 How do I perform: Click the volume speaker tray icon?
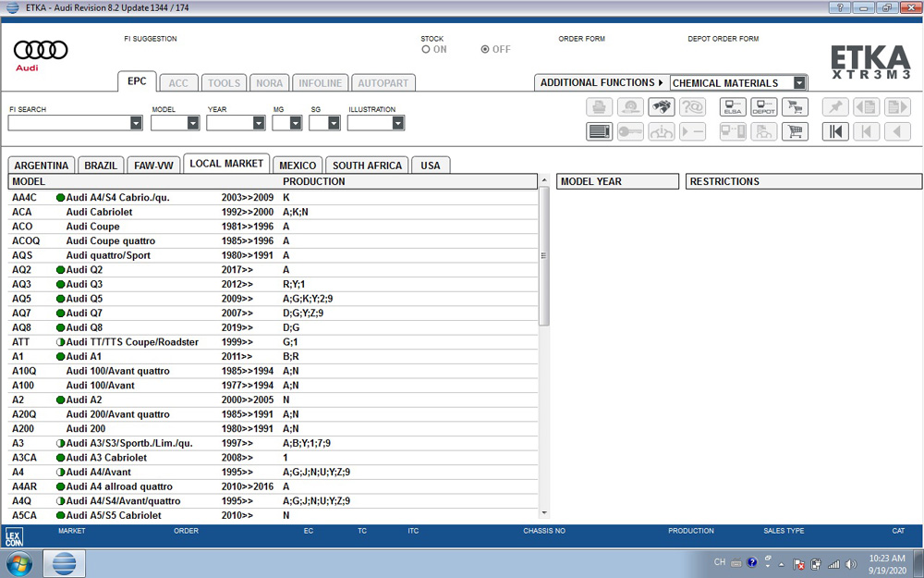tap(851, 564)
